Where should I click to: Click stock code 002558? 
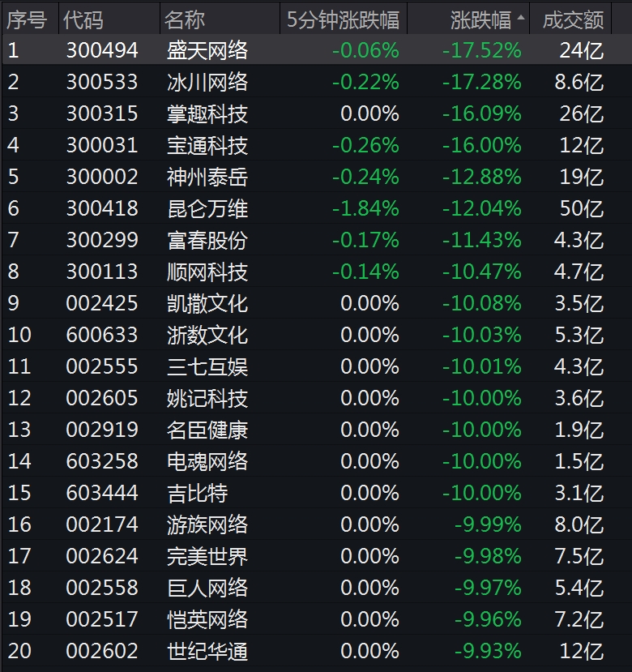click(x=102, y=588)
